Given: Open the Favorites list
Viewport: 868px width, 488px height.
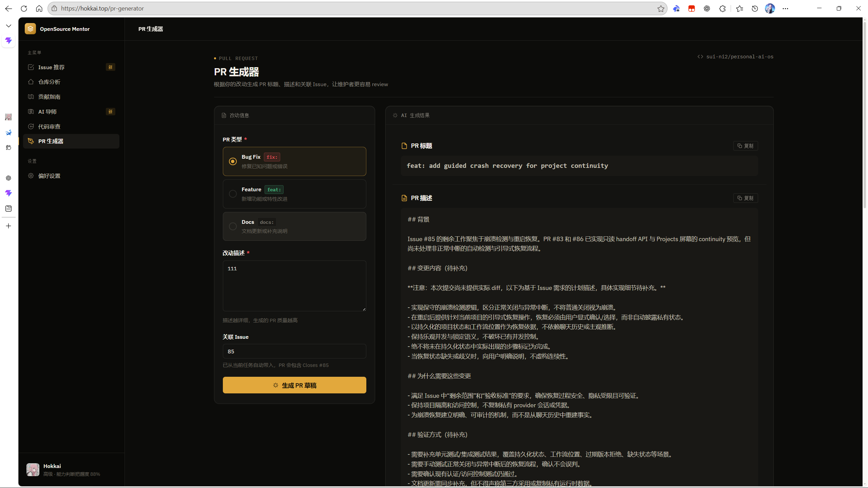Looking at the screenshot, I should [739, 8].
